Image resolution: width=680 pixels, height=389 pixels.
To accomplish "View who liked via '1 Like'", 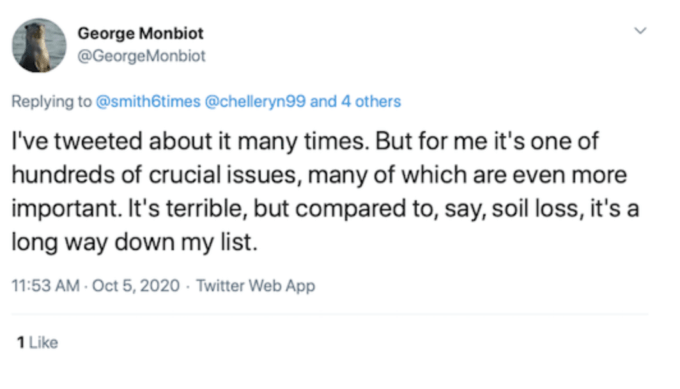I will click(x=37, y=343).
